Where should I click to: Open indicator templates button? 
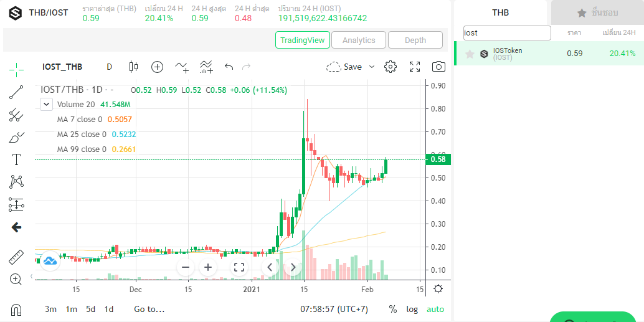[x=206, y=67]
